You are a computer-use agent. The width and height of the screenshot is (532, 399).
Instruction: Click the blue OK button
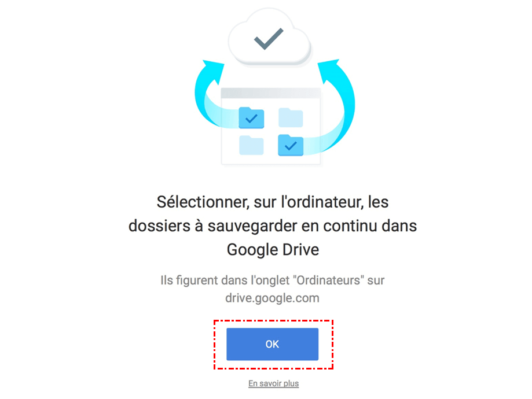click(273, 344)
